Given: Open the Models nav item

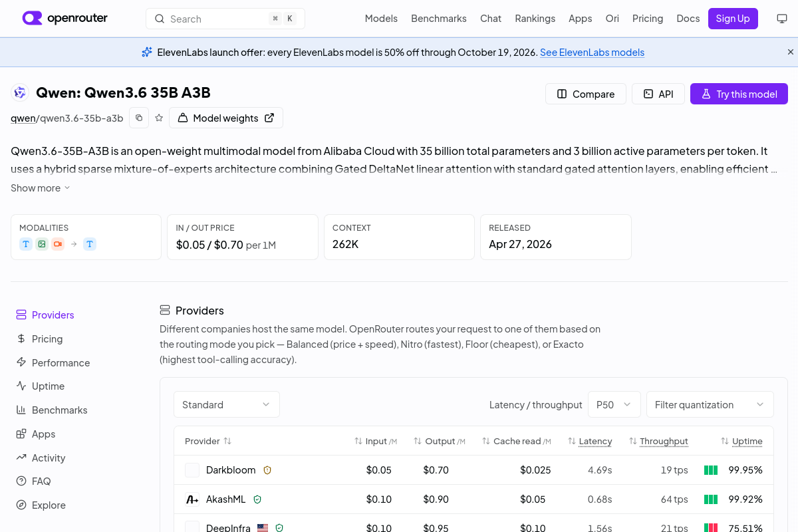Looking at the screenshot, I should click(381, 19).
